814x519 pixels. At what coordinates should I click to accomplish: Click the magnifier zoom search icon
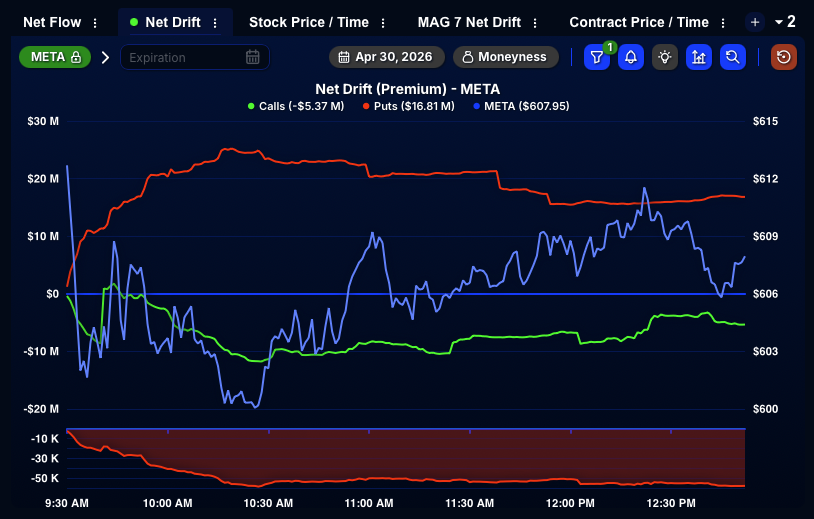pyautogui.click(x=733, y=57)
